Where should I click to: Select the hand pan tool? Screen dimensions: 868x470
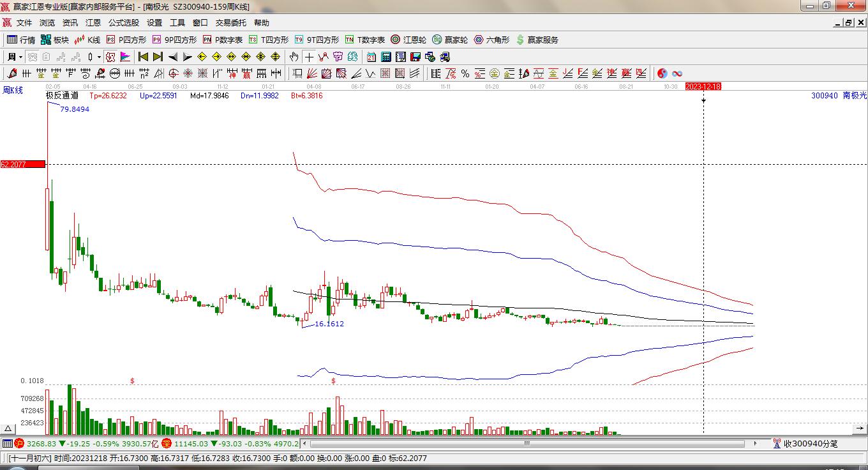(x=294, y=57)
